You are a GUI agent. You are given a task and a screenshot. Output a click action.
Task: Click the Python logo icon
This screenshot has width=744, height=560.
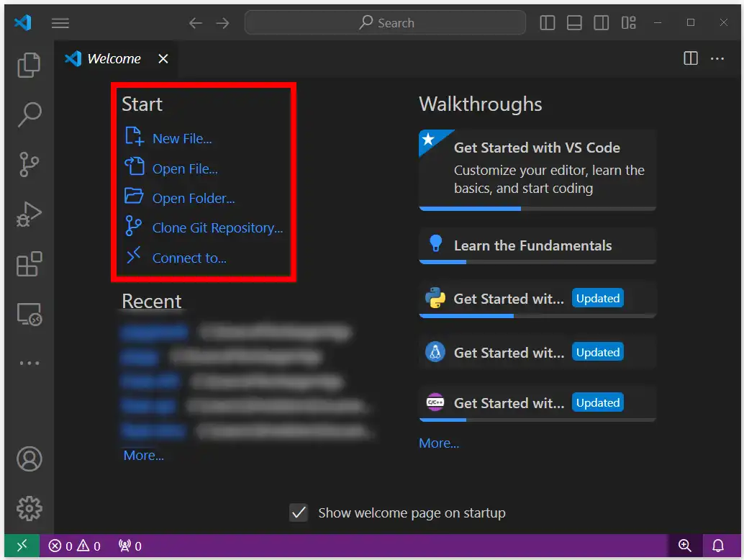tap(435, 298)
